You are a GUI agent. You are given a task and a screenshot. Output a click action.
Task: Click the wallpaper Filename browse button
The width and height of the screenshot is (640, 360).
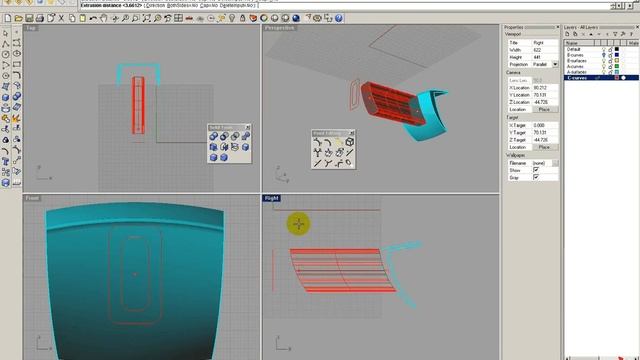click(555, 163)
